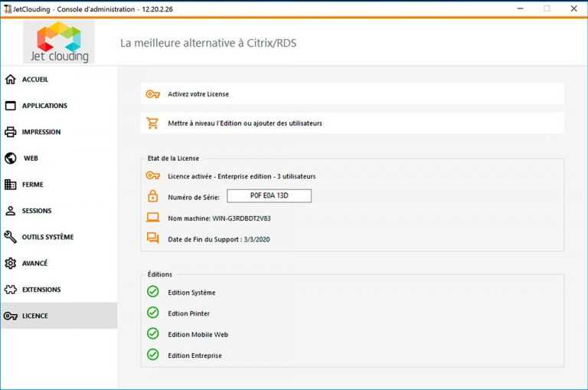
Task: Click the padlock icon beside Numéro de Série
Action: 152,196
